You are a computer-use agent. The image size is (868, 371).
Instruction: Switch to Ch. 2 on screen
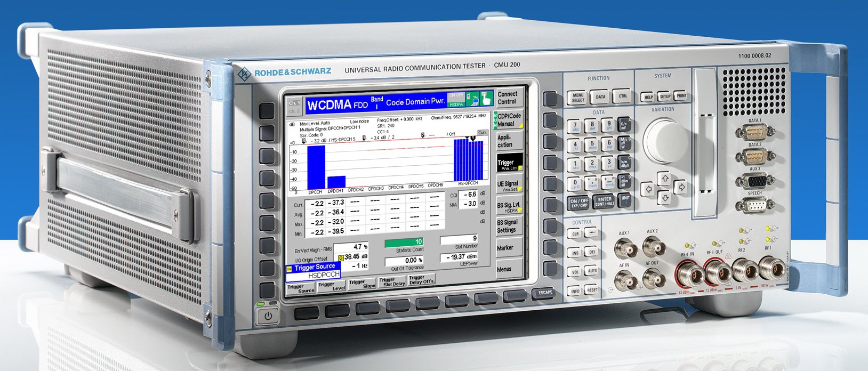point(295,111)
